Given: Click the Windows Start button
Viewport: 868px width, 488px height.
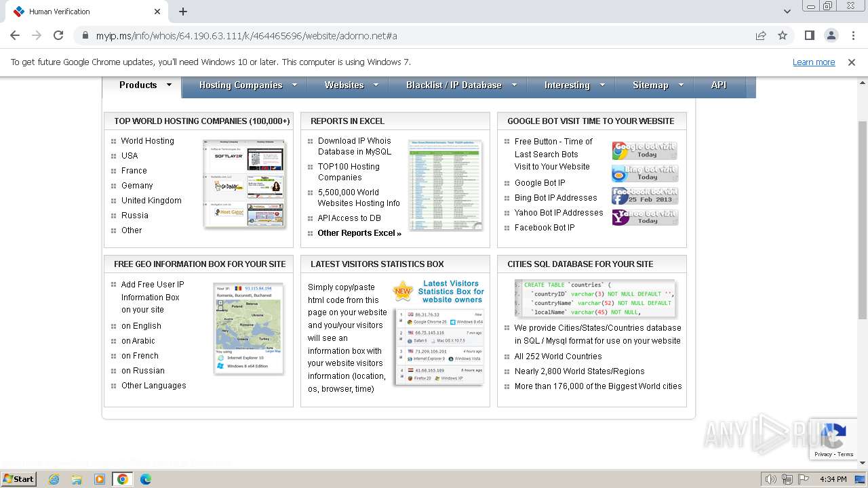Looking at the screenshot, I should (18, 479).
